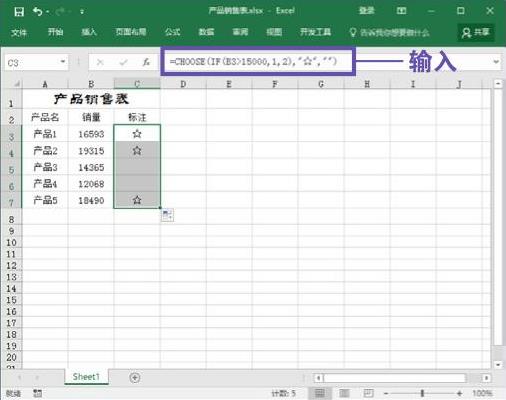Image resolution: width=506 pixels, height=400 pixels.
Task: Add a new sheet with plus icon
Action: [x=135, y=378]
